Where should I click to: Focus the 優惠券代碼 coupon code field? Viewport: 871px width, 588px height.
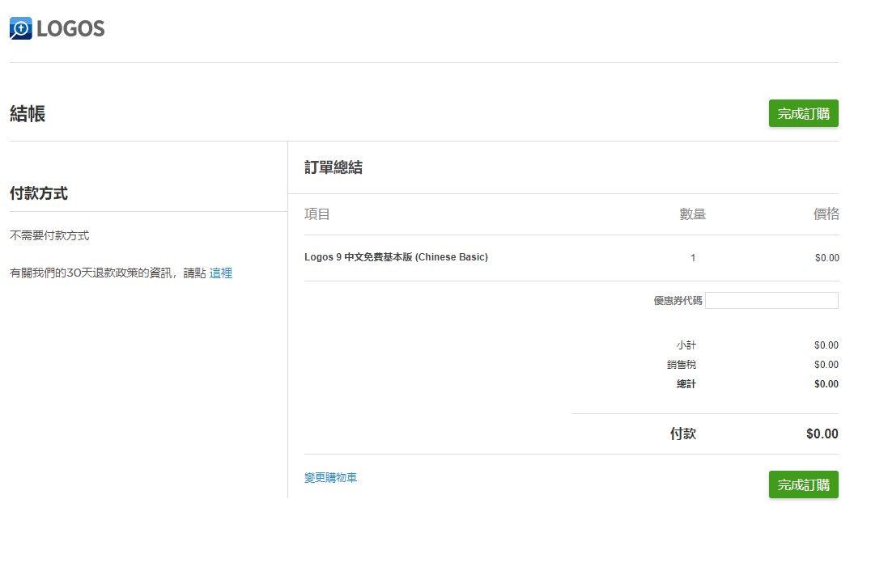point(771,300)
